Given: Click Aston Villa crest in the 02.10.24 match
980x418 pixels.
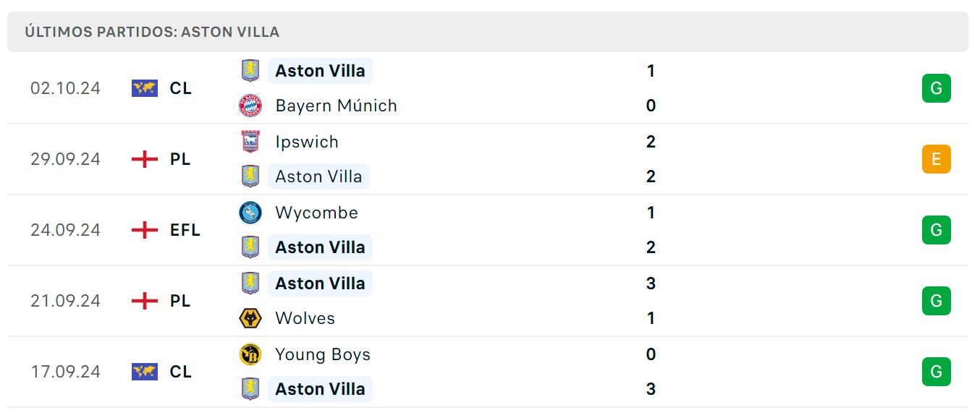Looking at the screenshot, I should click(x=250, y=71).
